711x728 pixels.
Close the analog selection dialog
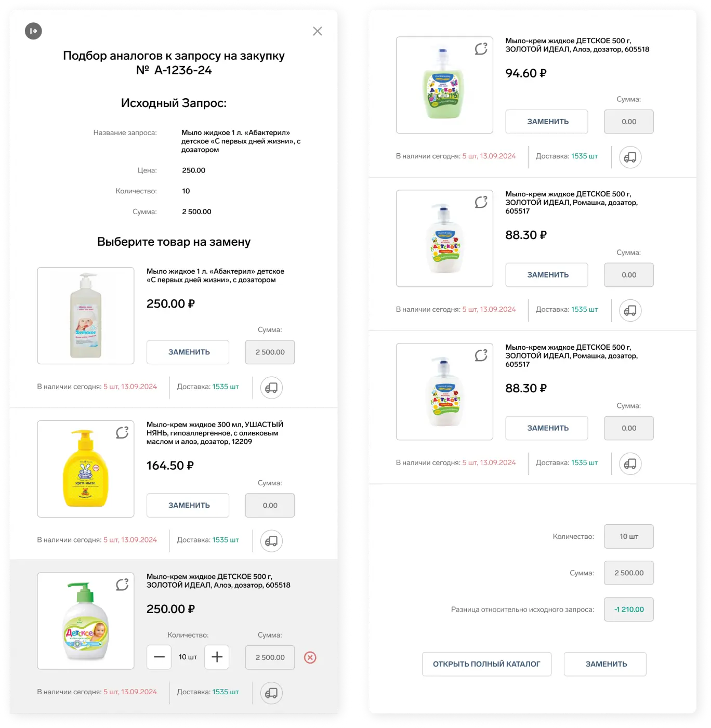(x=318, y=31)
